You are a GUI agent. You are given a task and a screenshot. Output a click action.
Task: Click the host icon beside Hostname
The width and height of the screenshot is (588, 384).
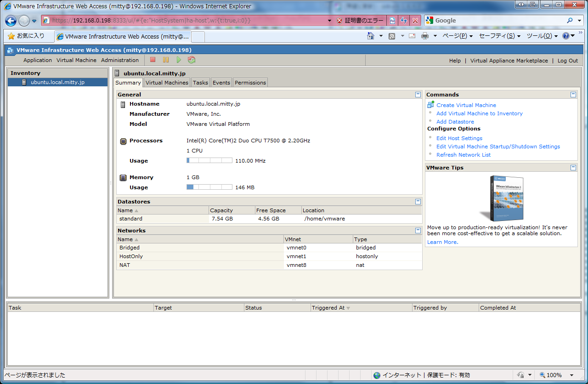pos(123,104)
